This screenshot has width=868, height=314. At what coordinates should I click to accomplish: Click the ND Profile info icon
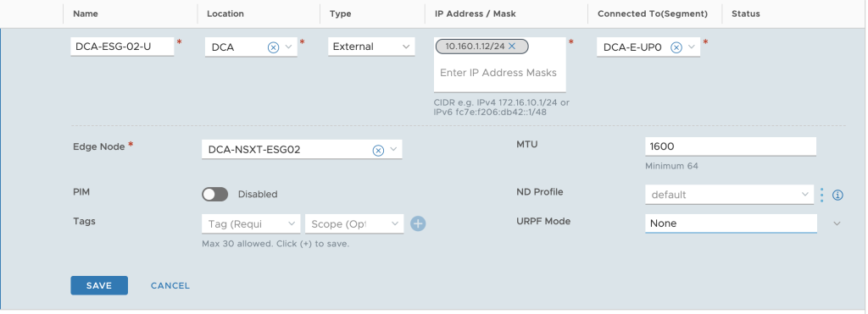838,196
